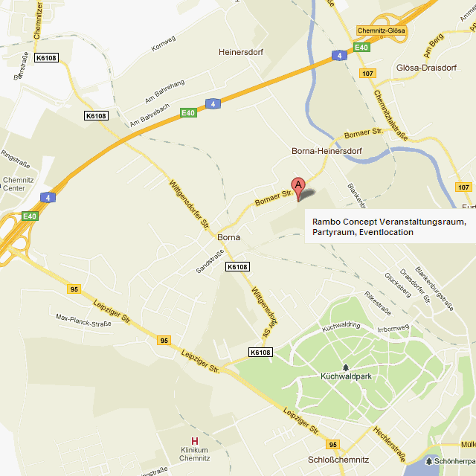Click the Heinersdorf place name
Screen dimensions: 476x476
click(x=241, y=52)
